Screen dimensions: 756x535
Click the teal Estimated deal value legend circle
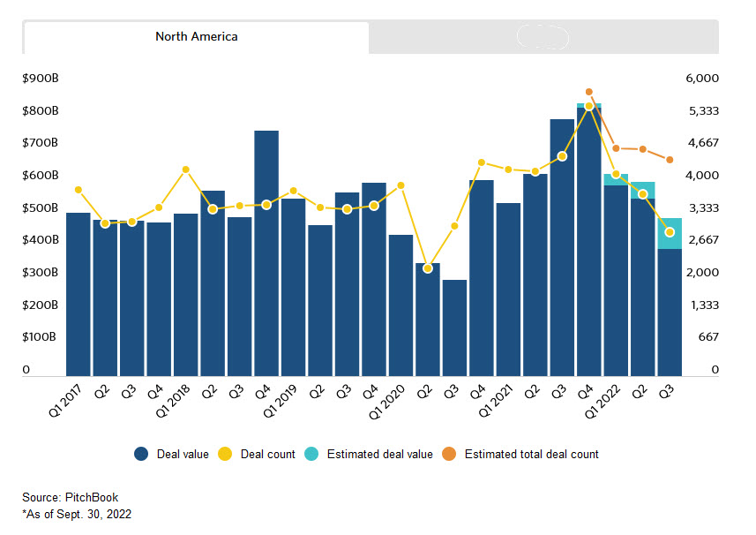(311, 455)
